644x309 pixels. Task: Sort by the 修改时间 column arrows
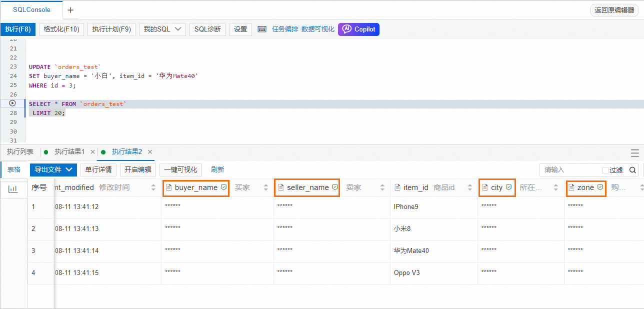(x=153, y=187)
